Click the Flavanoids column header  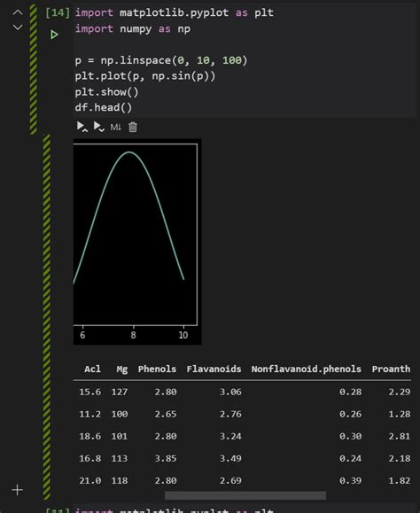point(214,369)
